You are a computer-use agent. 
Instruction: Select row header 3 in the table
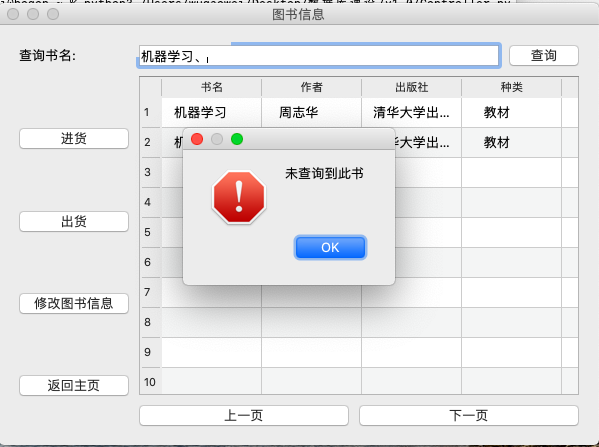(x=151, y=172)
